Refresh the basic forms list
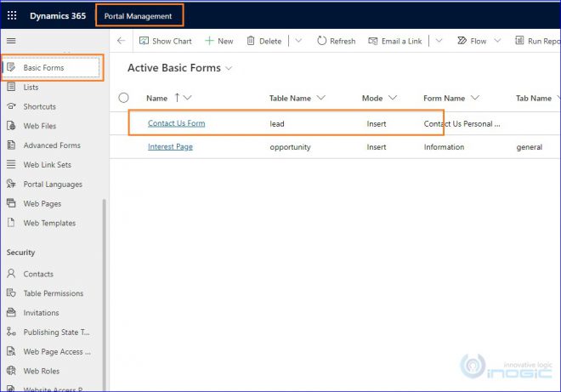The image size is (561, 392). tap(336, 41)
